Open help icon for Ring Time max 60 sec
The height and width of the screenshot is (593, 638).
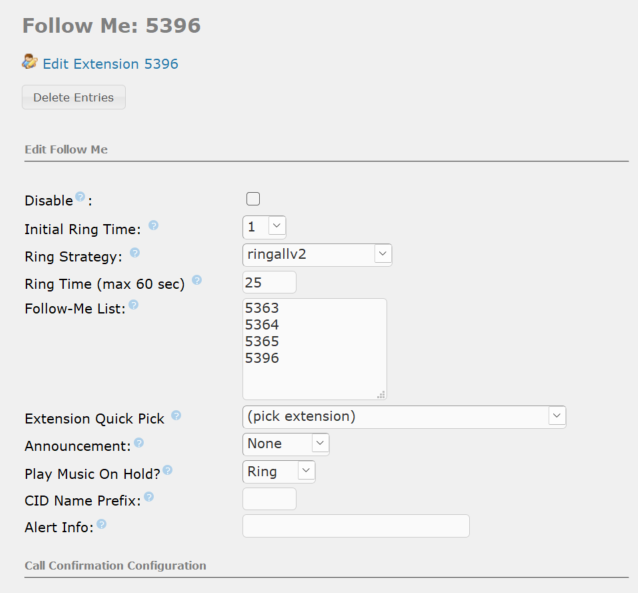tap(197, 280)
